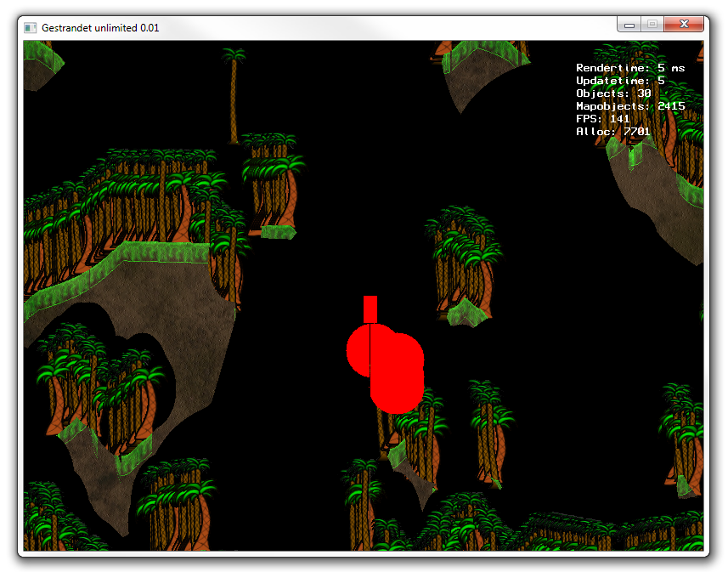Select the tall lone palm tree at top
Screen dimensions: 728x572
tap(233, 93)
